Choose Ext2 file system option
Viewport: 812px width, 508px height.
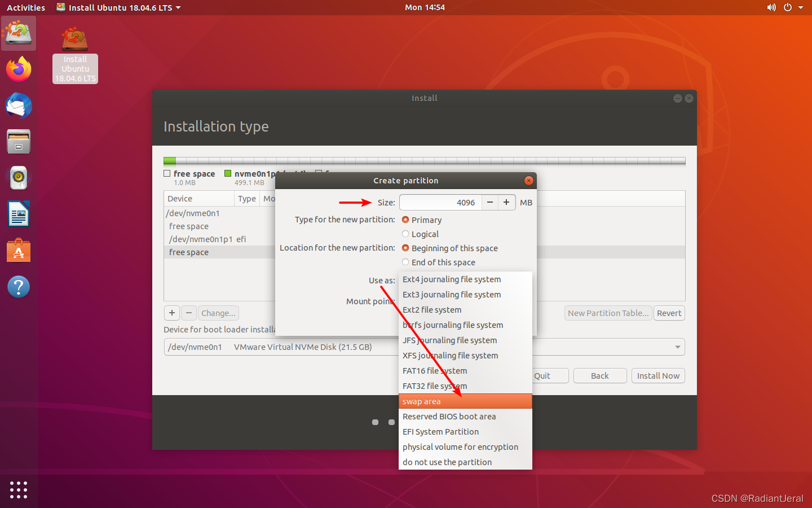pos(465,310)
